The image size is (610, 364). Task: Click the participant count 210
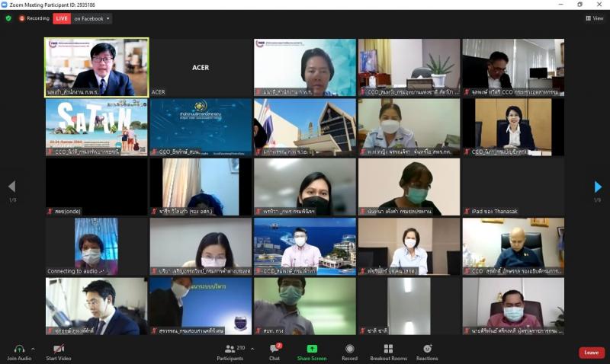[x=241, y=348]
